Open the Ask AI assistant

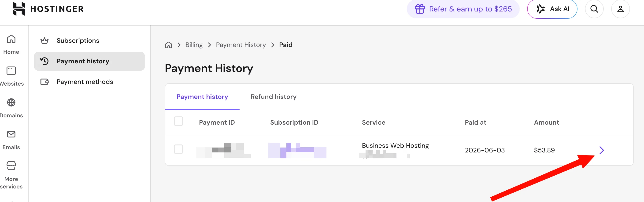(x=552, y=9)
